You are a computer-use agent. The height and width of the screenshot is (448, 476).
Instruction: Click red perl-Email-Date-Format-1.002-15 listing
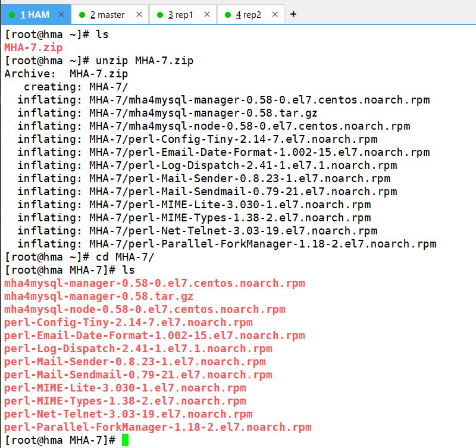point(155,336)
